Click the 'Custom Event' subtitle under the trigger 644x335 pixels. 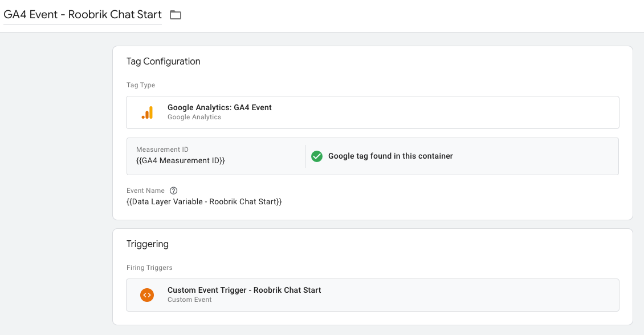[190, 300]
